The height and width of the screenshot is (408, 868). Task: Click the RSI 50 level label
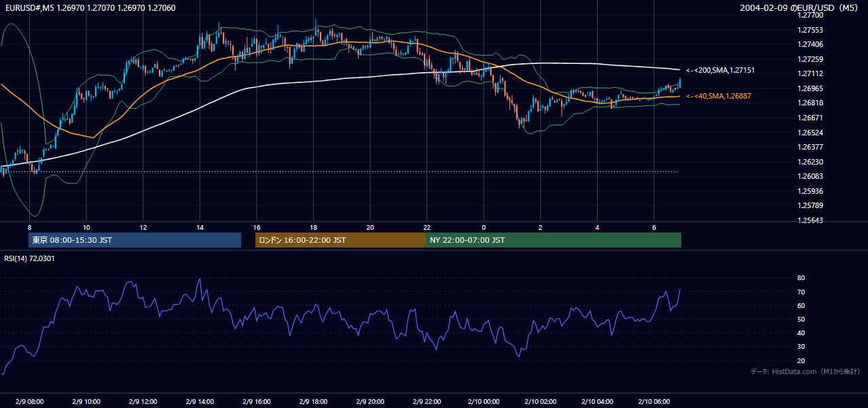801,319
